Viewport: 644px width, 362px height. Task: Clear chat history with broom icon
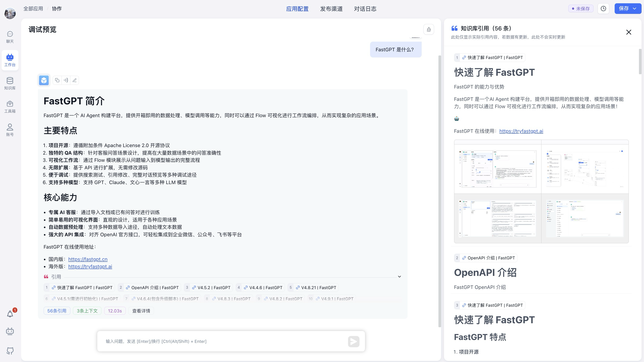point(429,30)
